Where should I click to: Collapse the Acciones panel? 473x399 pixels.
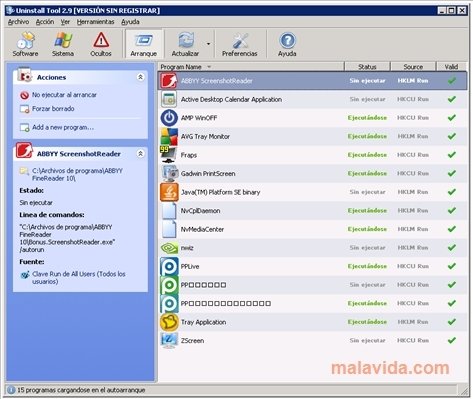140,77
